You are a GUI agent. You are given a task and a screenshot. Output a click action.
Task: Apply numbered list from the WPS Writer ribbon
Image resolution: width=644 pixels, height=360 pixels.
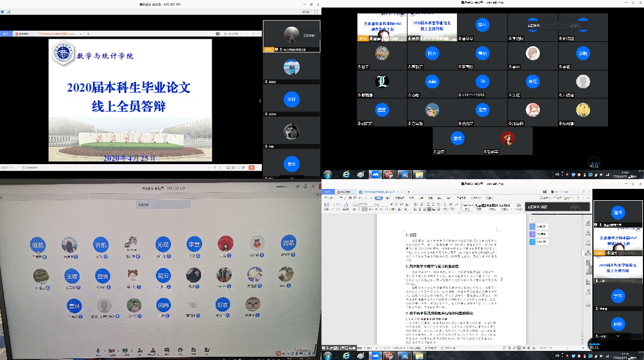(422, 204)
